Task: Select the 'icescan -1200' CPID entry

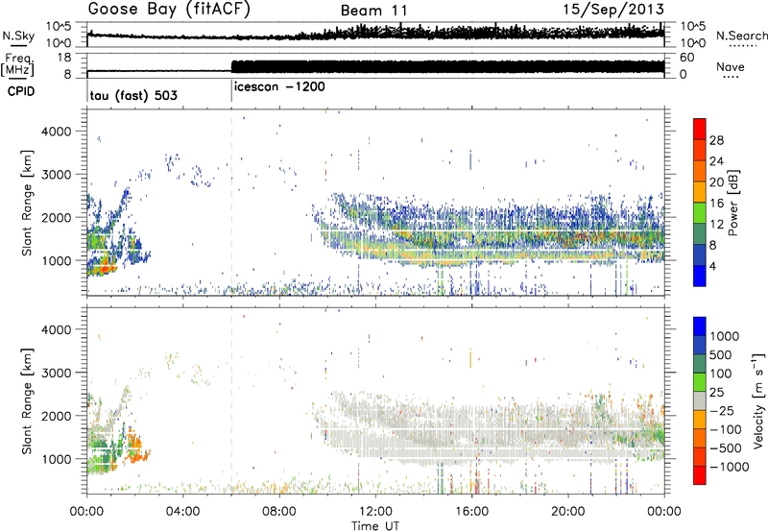Action: click(x=279, y=86)
